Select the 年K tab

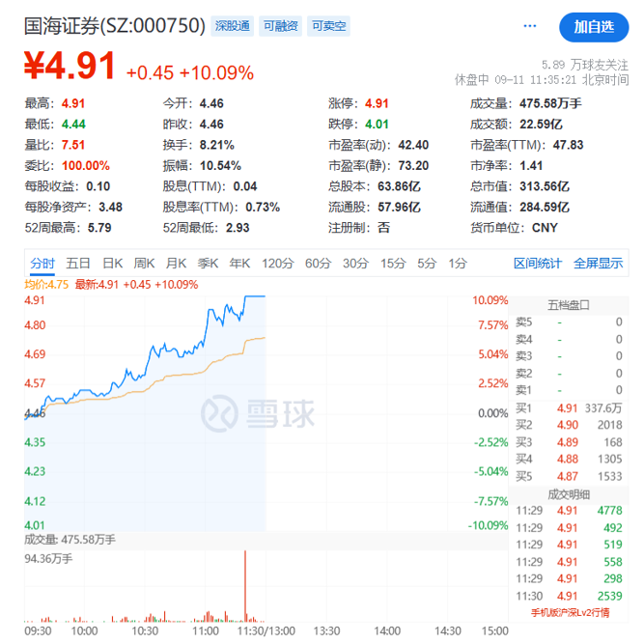click(x=239, y=264)
